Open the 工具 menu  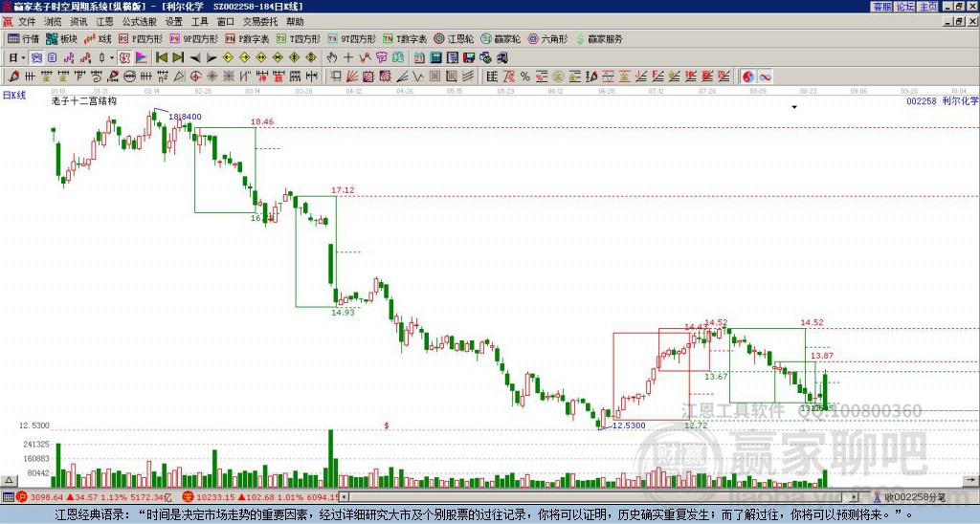pyautogui.click(x=199, y=22)
